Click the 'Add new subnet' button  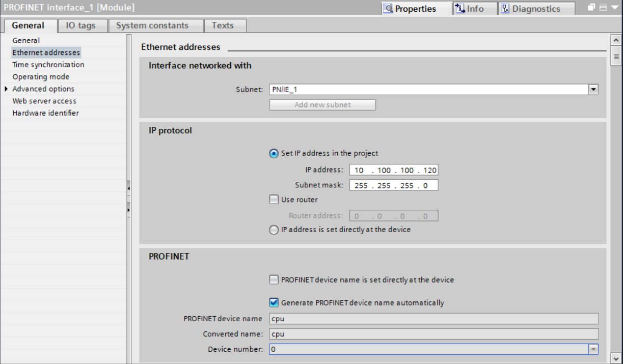coord(322,105)
